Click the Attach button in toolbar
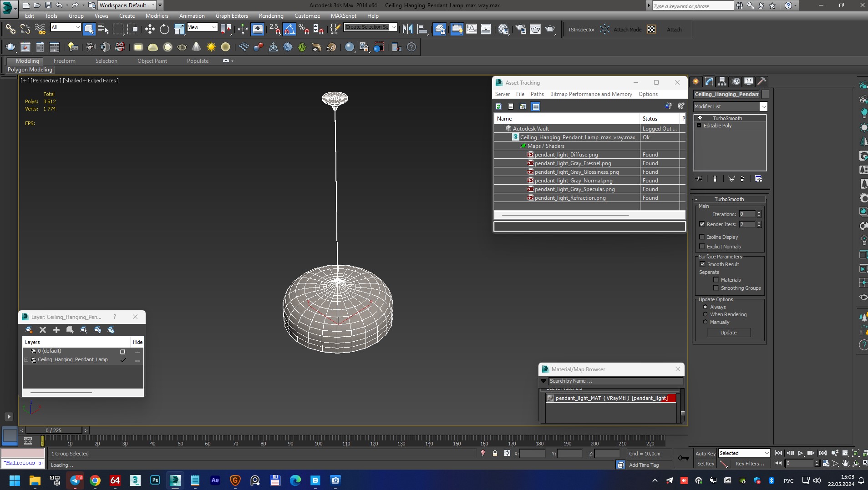 [x=674, y=30]
